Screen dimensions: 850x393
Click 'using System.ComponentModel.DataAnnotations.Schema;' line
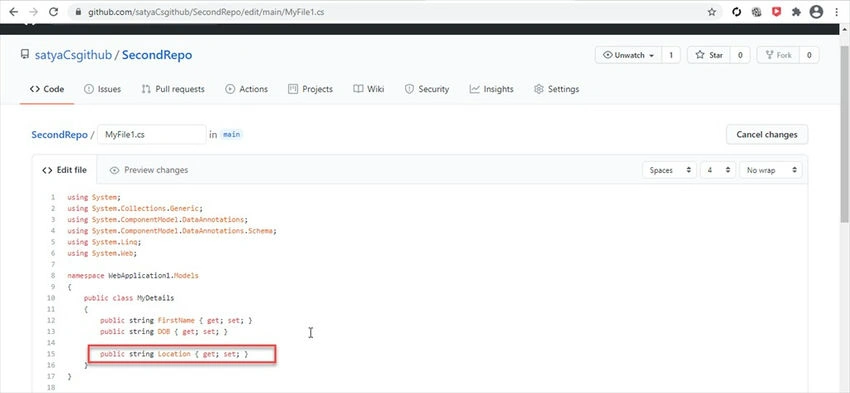172,231
